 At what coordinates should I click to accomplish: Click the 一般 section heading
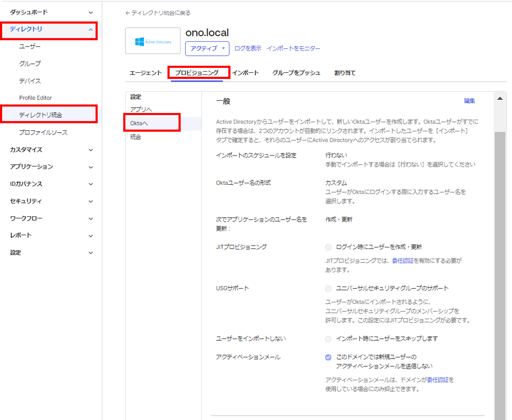[x=223, y=101]
